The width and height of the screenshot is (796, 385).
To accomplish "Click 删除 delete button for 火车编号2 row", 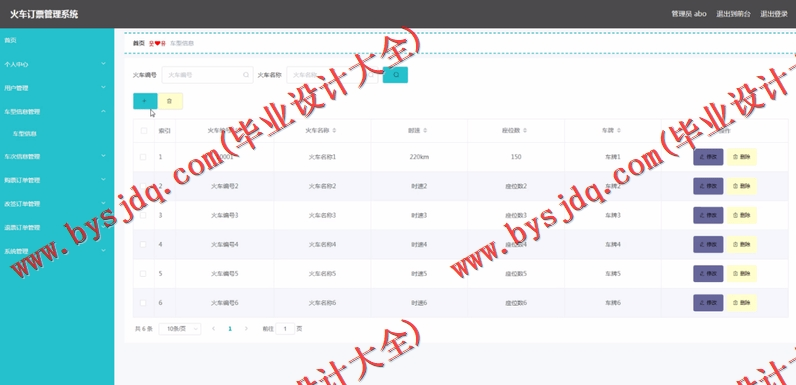I will point(742,186).
